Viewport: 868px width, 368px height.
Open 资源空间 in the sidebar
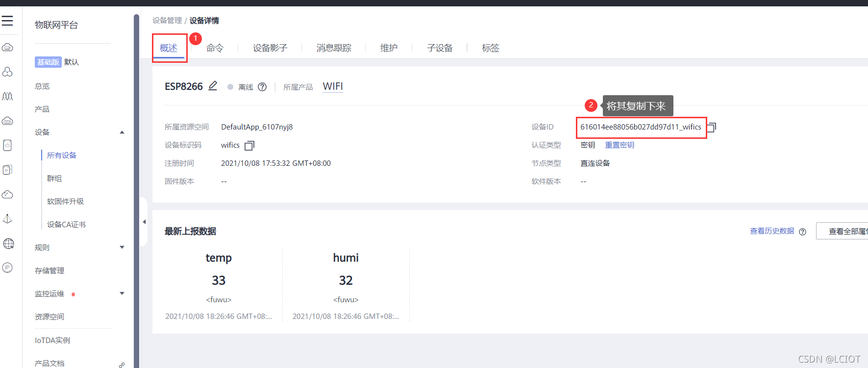[x=50, y=316]
